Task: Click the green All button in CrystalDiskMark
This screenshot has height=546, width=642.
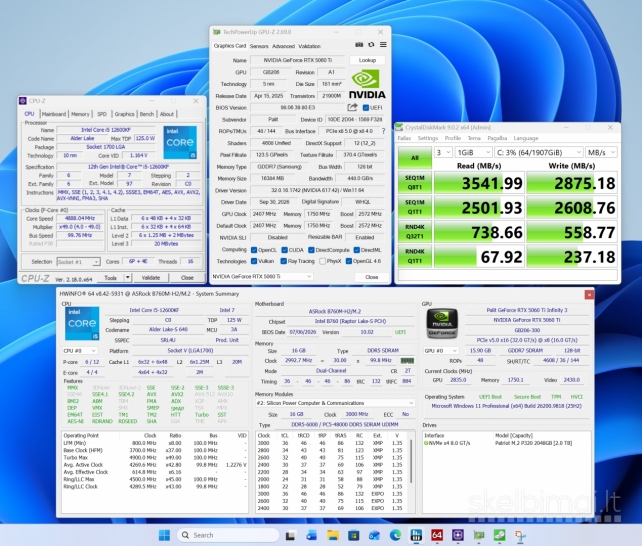Action: click(x=415, y=158)
